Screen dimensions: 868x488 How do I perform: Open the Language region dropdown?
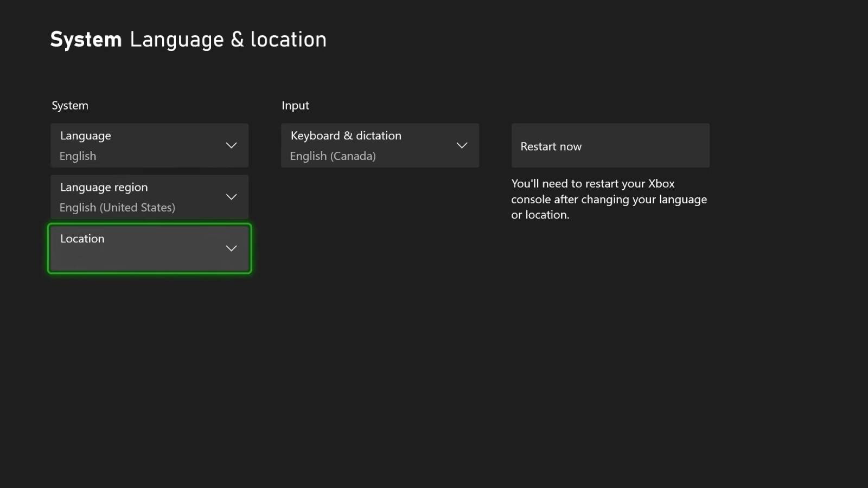pyautogui.click(x=150, y=197)
